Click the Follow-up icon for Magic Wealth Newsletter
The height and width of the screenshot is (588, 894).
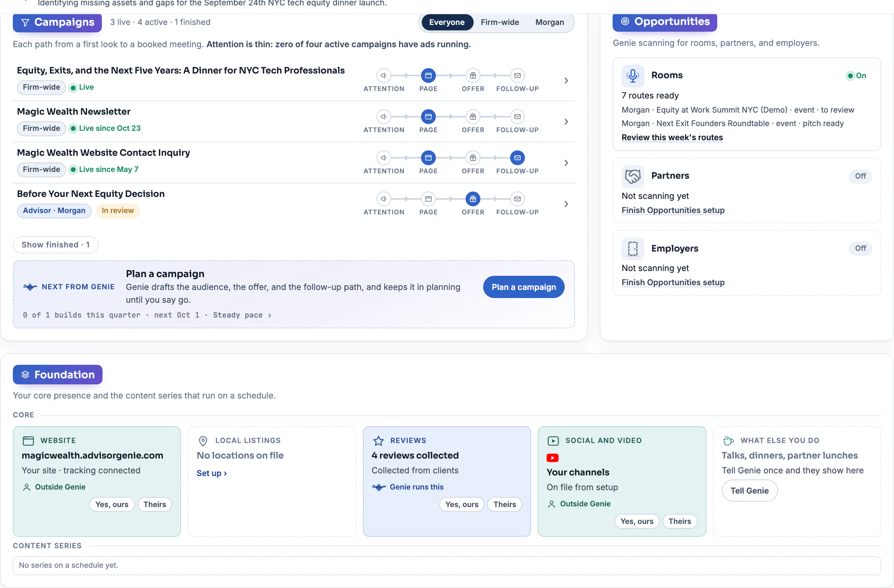point(517,117)
